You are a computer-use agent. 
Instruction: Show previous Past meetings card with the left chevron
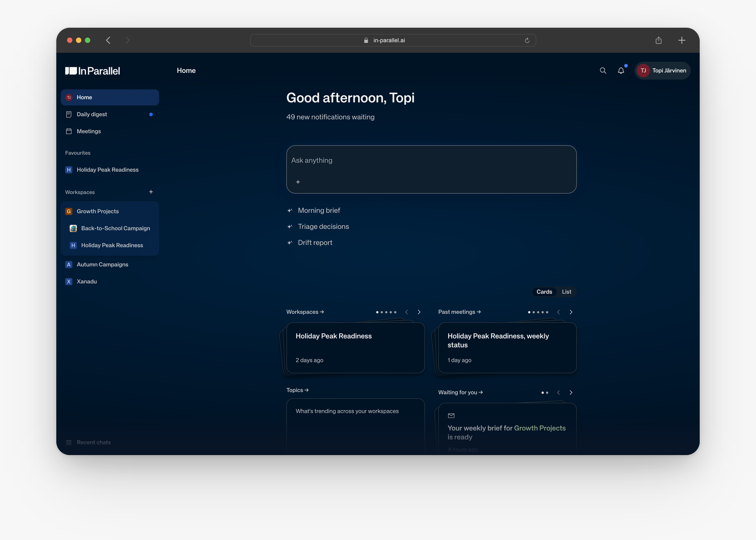pos(559,312)
